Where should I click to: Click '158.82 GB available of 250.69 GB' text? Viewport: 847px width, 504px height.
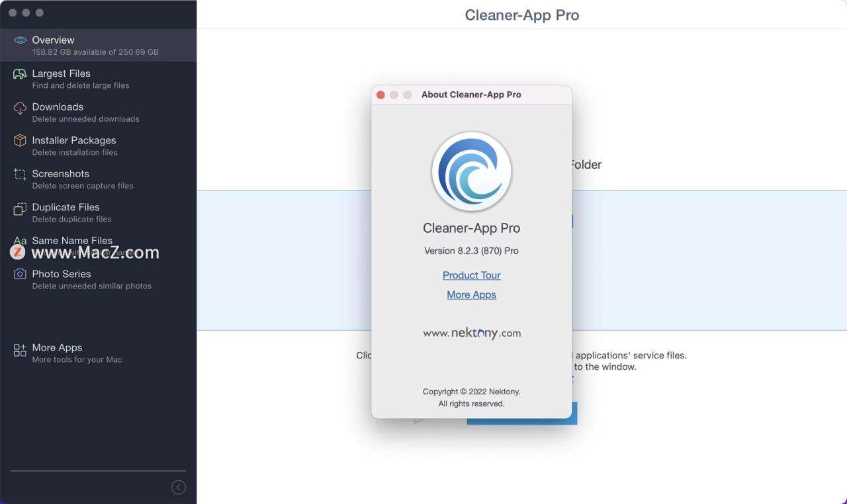point(95,52)
